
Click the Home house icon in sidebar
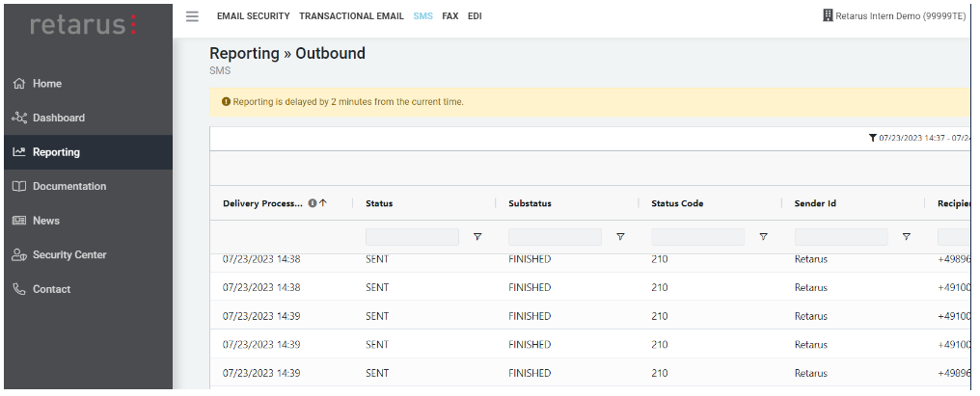[x=18, y=84]
